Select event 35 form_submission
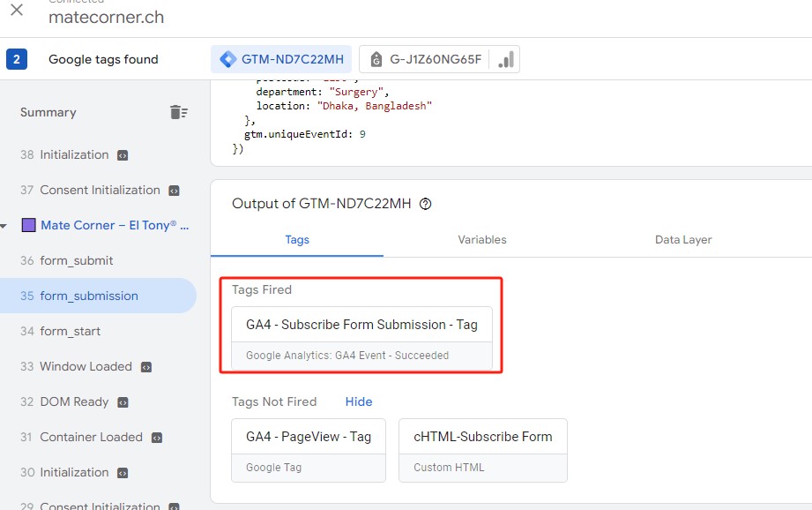The height and width of the screenshot is (510, 812). (x=99, y=296)
